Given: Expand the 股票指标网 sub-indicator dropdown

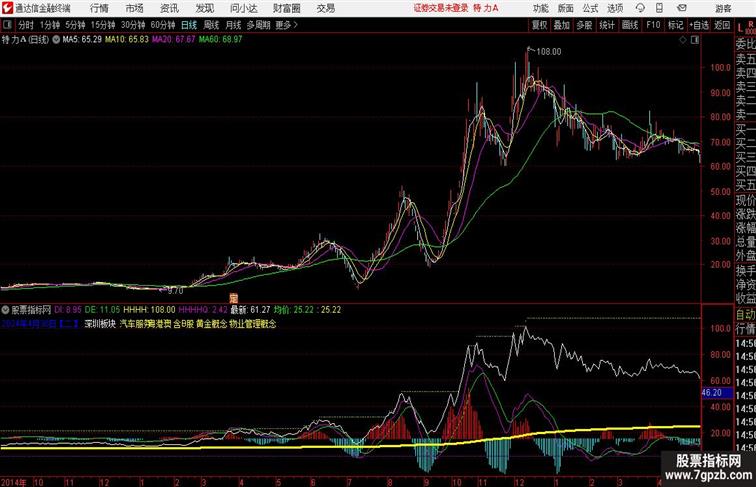Looking at the screenshot, I should click(x=5, y=310).
